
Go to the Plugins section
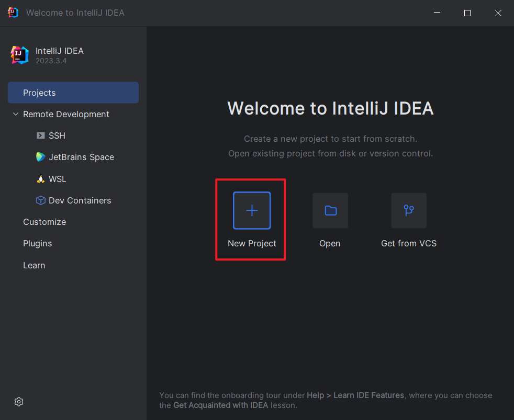coord(38,243)
